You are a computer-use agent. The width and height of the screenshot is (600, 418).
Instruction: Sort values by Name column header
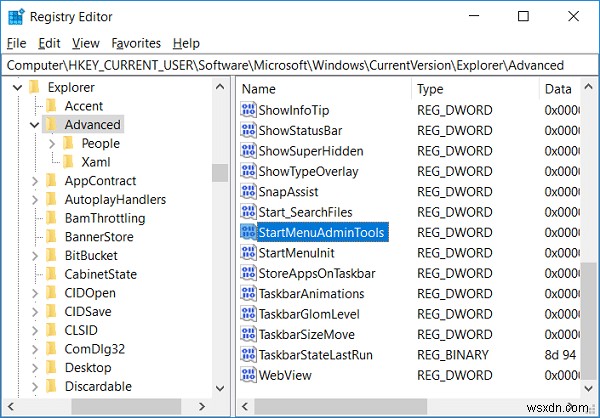(323, 89)
